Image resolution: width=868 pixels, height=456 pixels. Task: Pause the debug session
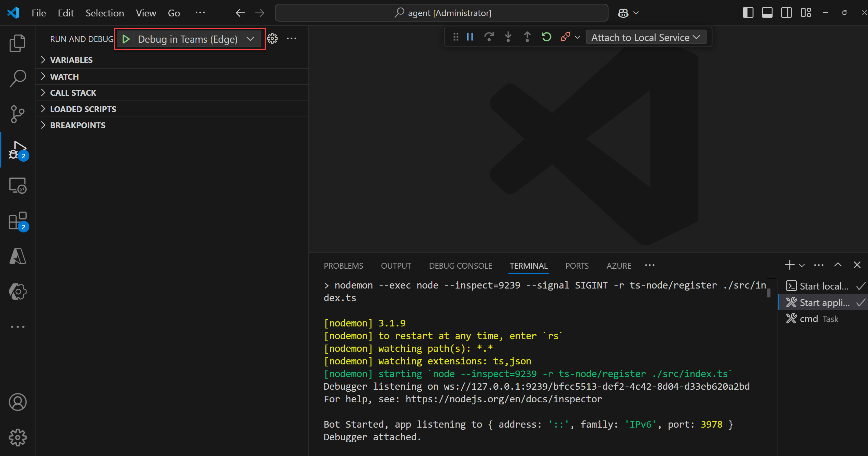[x=470, y=37]
